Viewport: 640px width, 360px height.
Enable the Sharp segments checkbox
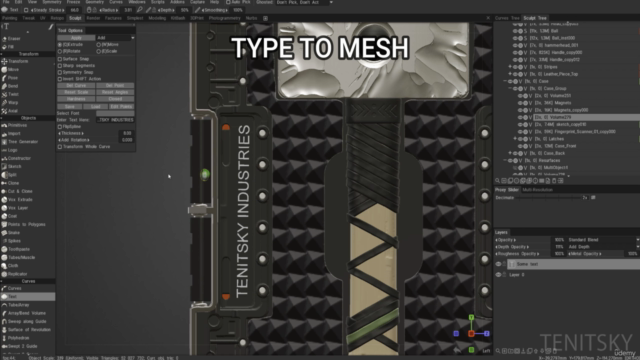click(x=60, y=65)
